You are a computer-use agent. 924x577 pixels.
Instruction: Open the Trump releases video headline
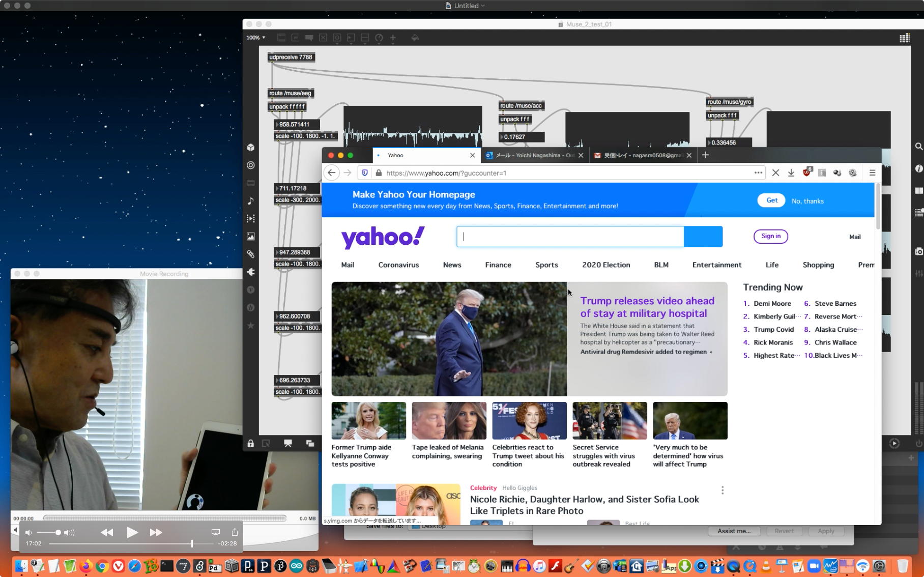click(x=647, y=307)
